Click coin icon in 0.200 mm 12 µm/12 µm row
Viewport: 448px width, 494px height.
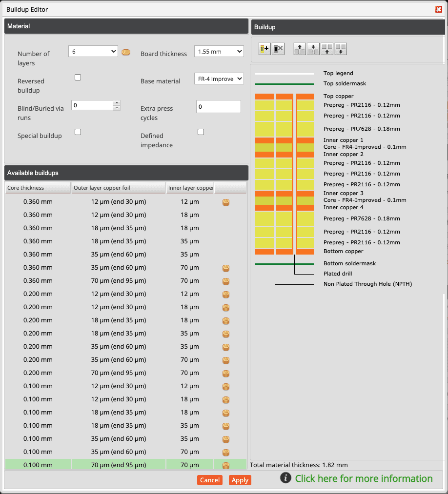pyautogui.click(x=226, y=295)
